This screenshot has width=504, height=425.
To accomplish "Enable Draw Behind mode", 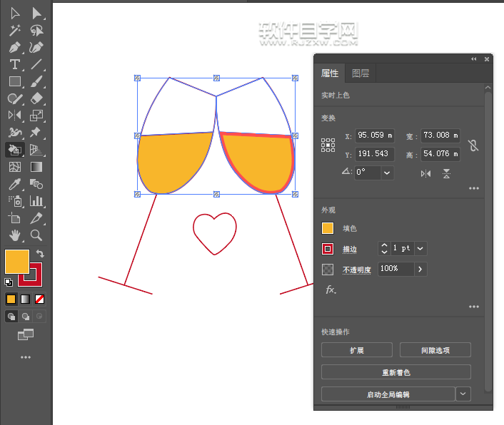I will [x=26, y=317].
